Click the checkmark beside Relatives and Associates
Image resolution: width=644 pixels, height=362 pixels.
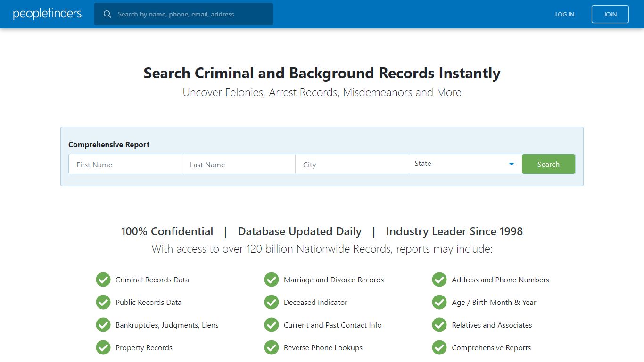[x=439, y=325]
